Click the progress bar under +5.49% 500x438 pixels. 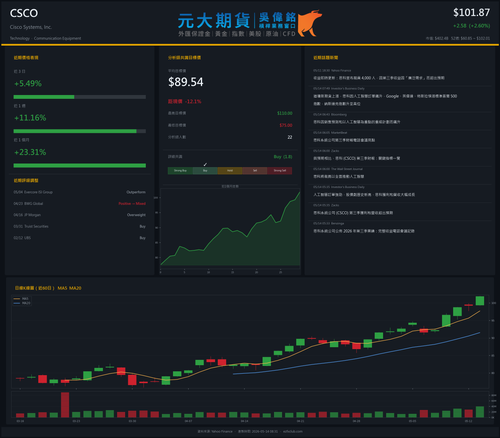pos(80,97)
